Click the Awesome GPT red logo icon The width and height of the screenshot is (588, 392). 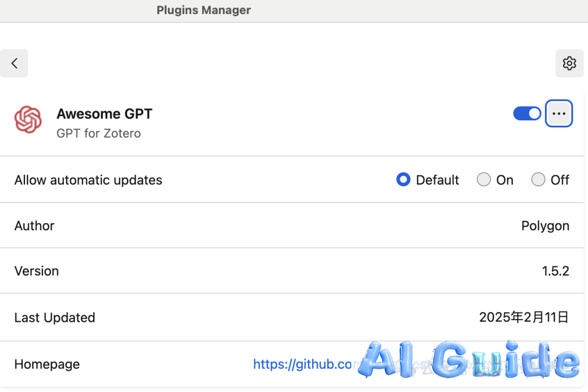28,119
